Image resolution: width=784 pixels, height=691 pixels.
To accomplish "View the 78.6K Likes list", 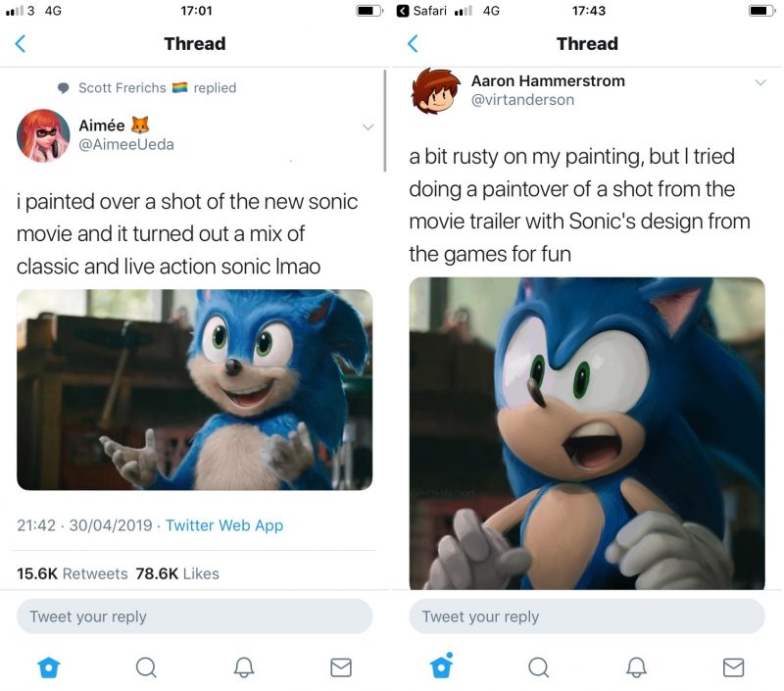I will pyautogui.click(x=176, y=573).
